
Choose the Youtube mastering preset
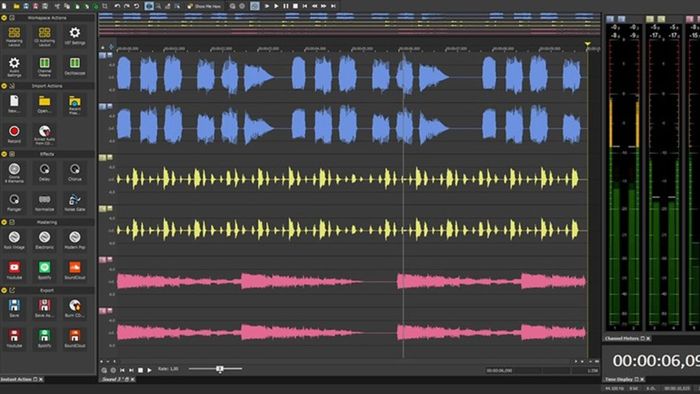tap(14, 270)
